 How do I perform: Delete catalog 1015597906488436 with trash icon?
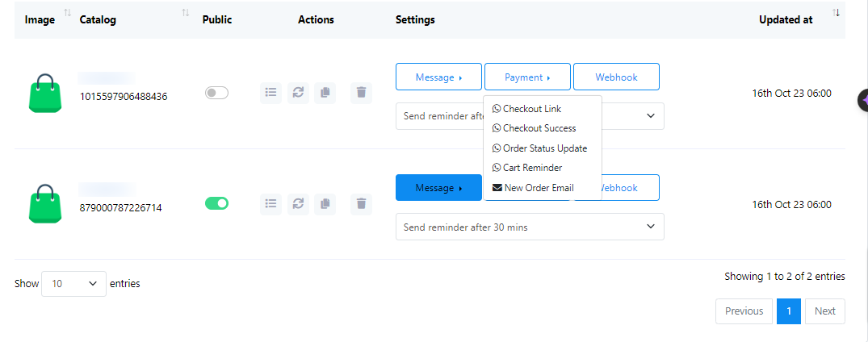tap(361, 93)
